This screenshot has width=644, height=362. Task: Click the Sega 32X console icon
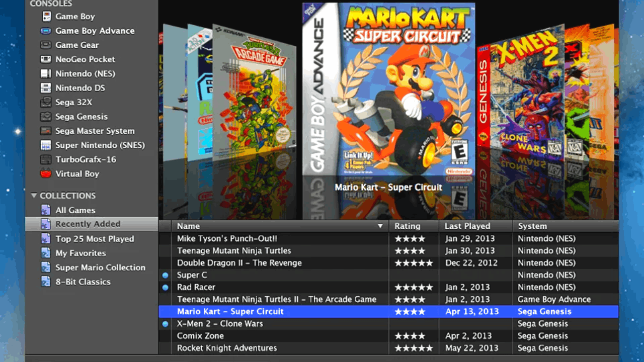tap(46, 102)
